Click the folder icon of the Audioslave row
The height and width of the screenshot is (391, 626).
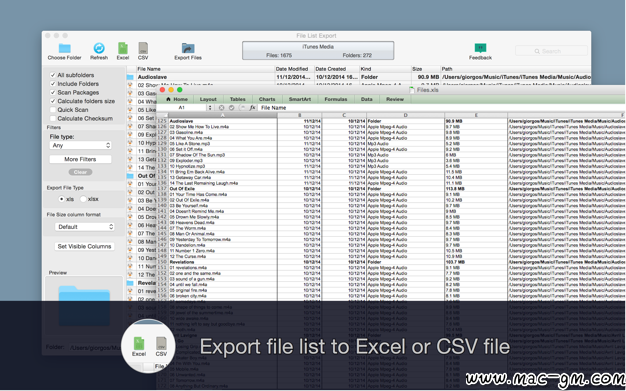[130, 77]
